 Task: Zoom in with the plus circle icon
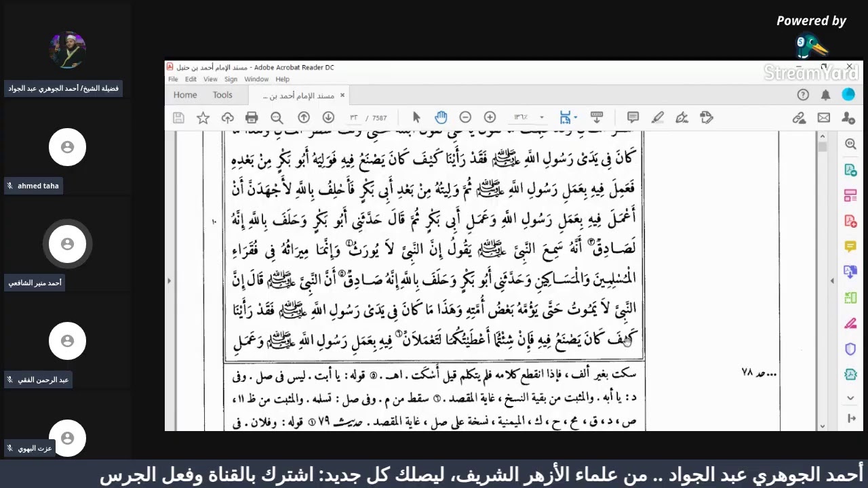pos(490,117)
